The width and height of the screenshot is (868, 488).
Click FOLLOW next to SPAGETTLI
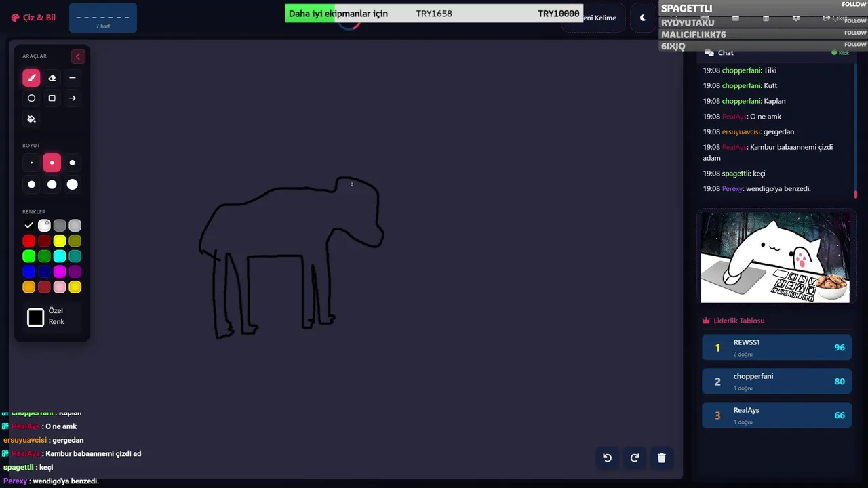pos(854,5)
